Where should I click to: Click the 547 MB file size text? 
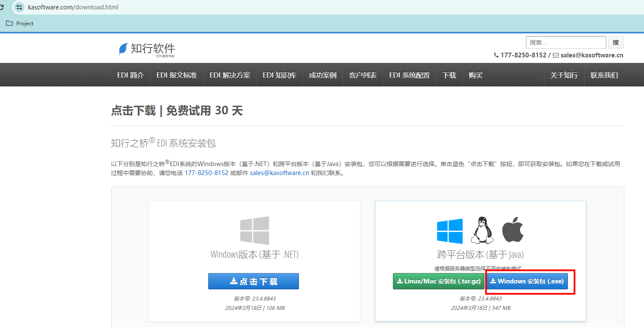point(501,308)
